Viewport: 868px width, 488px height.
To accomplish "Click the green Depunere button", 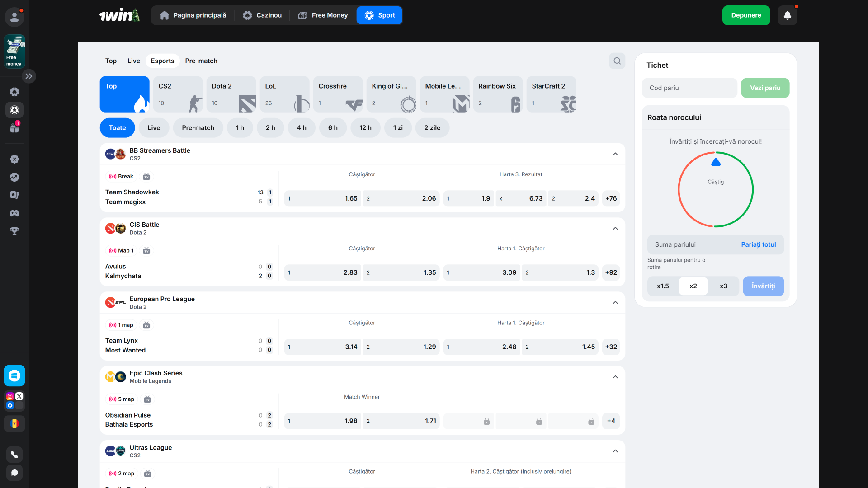I will (746, 15).
